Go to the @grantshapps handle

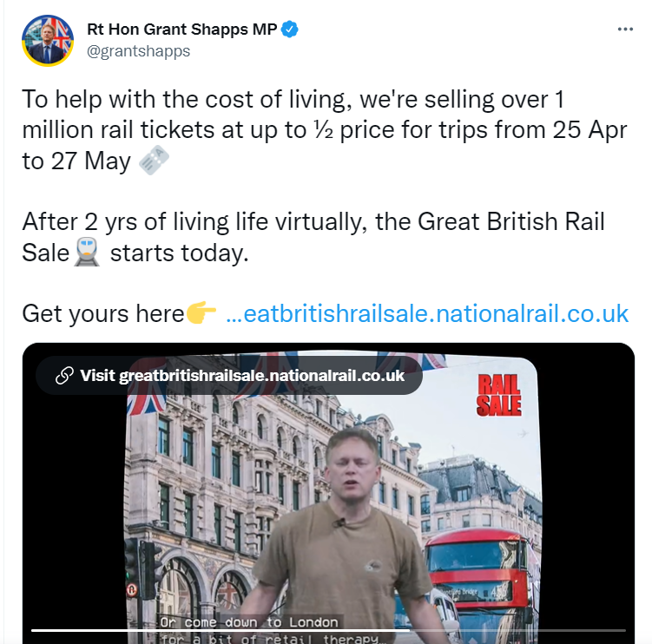138,50
